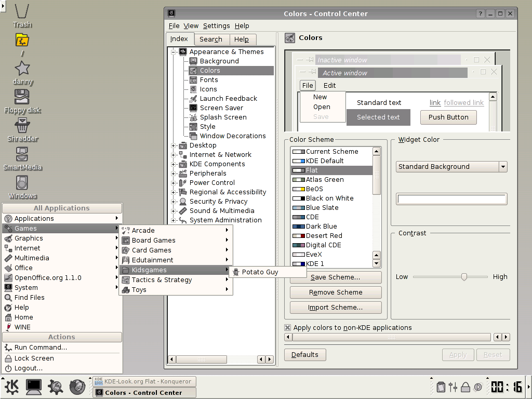Collapse the Appearance & Themes tree node
532x399 pixels.
tap(174, 52)
